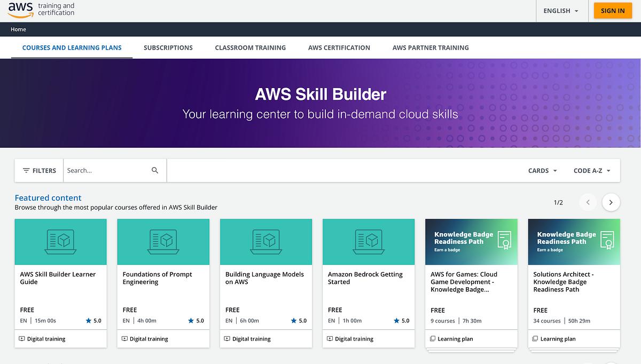Click the Home breadcrumb link

tap(18, 29)
